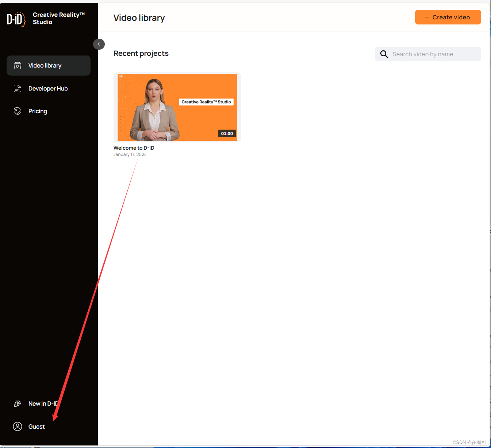
Task: Click the January 17, 2024 date text
Action: 130,154
